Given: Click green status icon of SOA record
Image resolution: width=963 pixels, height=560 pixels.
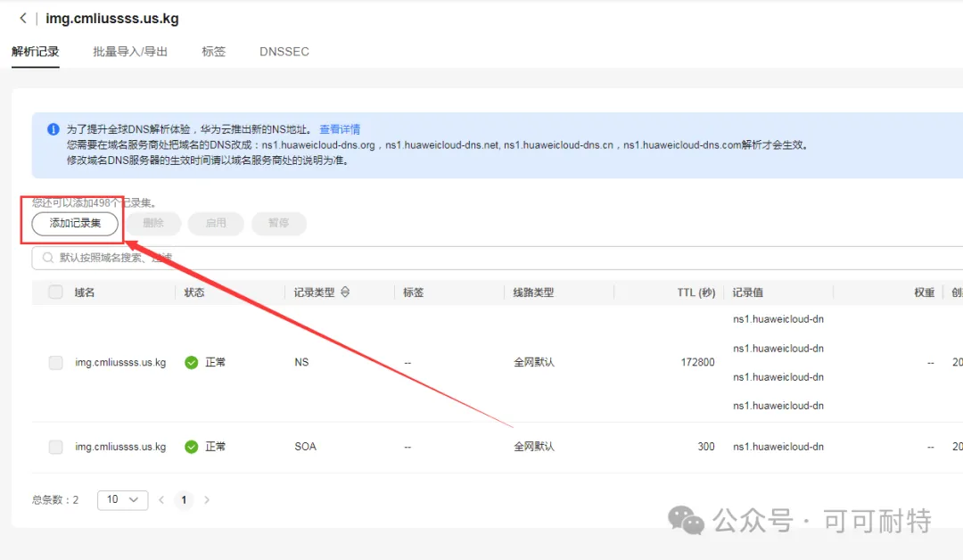Looking at the screenshot, I should click(192, 447).
